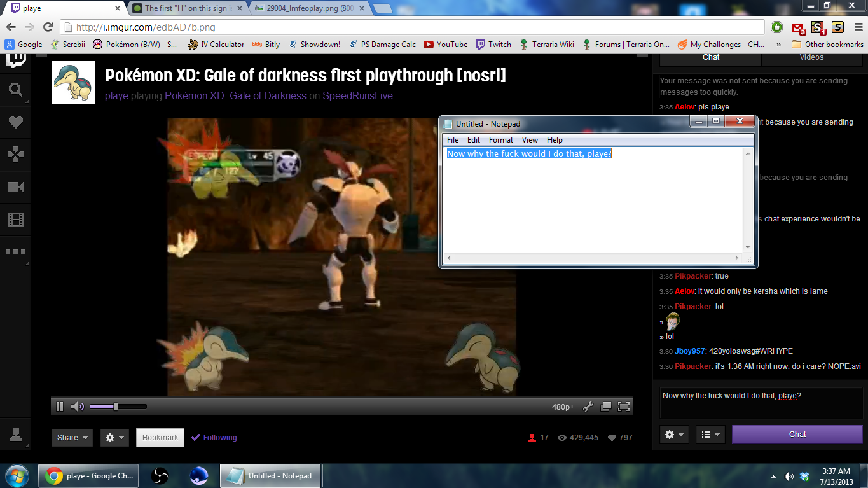
Task: Send the message with the purple Chat button
Action: [797, 435]
